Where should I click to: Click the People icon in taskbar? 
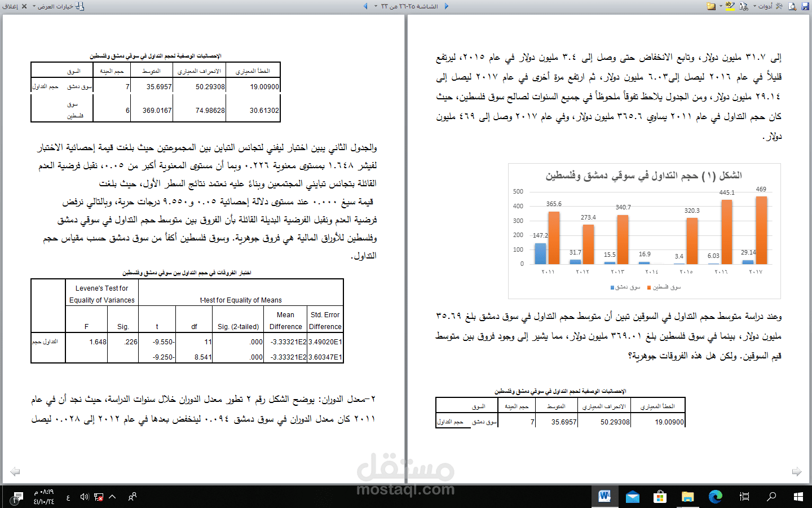pos(133,497)
